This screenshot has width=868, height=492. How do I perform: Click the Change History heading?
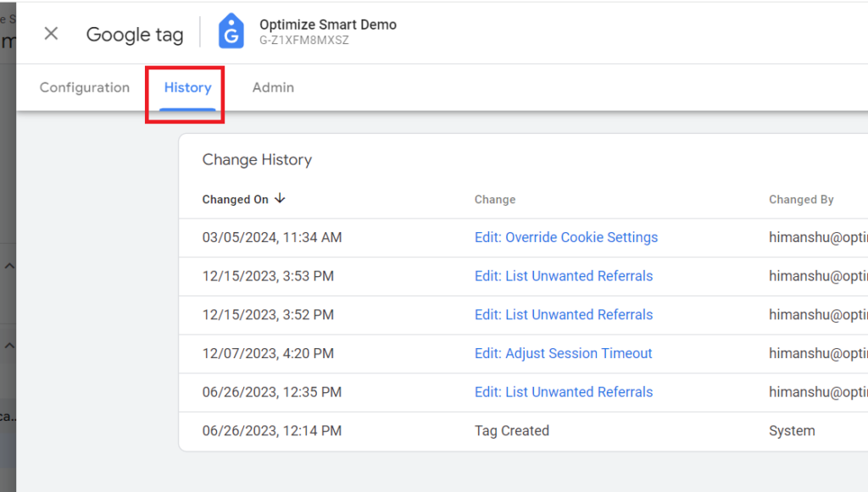click(257, 160)
